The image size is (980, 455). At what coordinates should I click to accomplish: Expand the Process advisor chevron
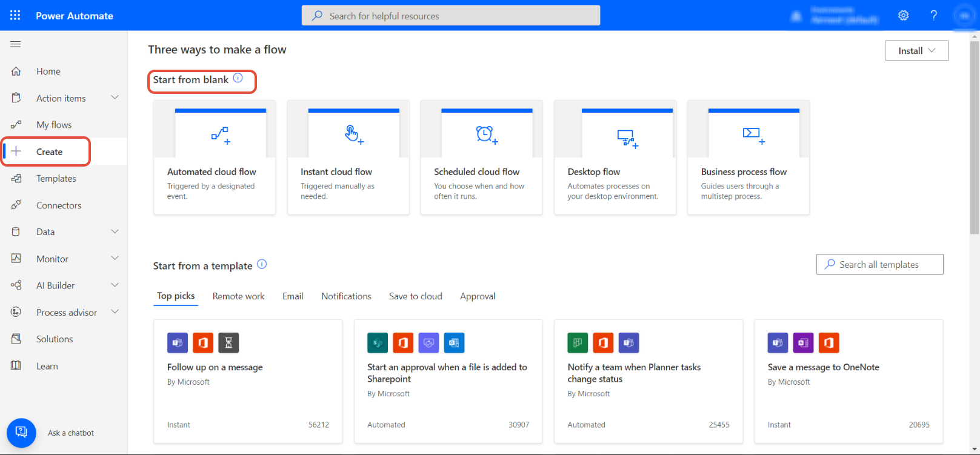[x=115, y=311]
